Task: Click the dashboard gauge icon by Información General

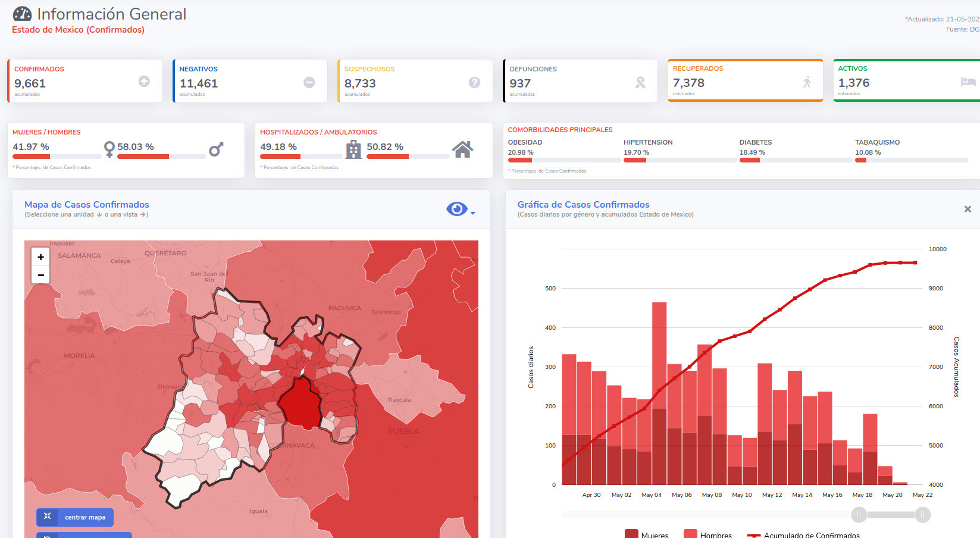Action: 22,14
